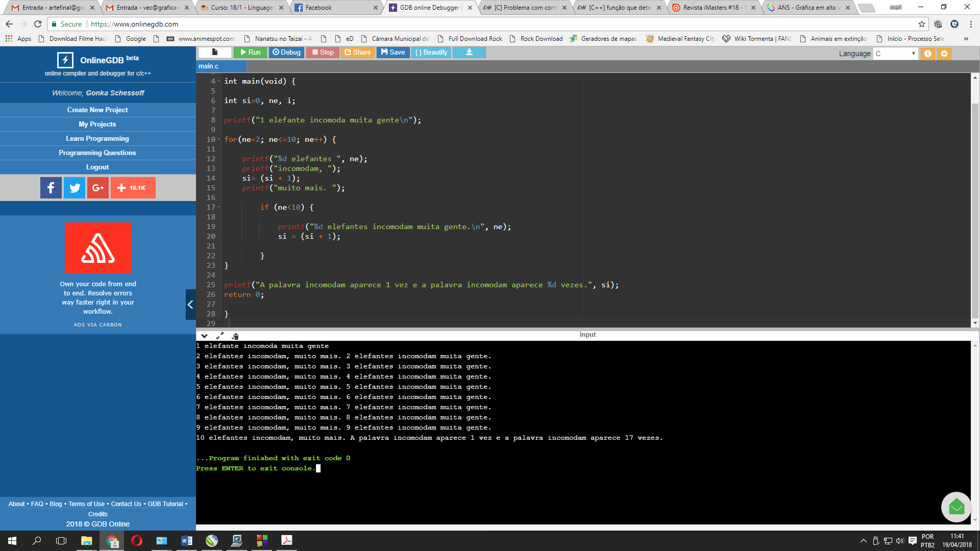Go back with the browser back arrow
The width and height of the screenshot is (980, 551).
click(x=9, y=24)
